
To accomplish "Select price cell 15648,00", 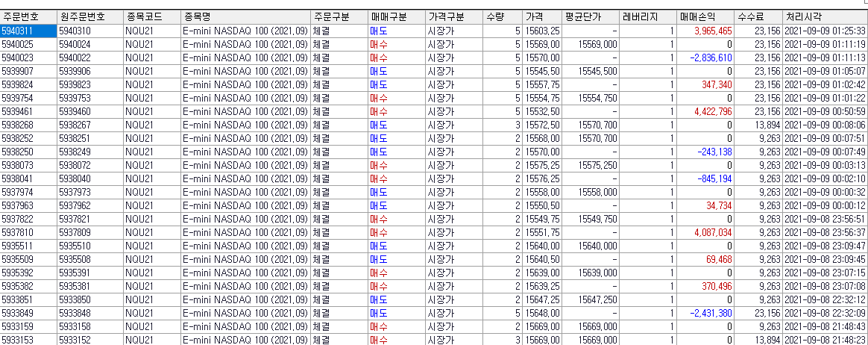I will pos(542,313).
